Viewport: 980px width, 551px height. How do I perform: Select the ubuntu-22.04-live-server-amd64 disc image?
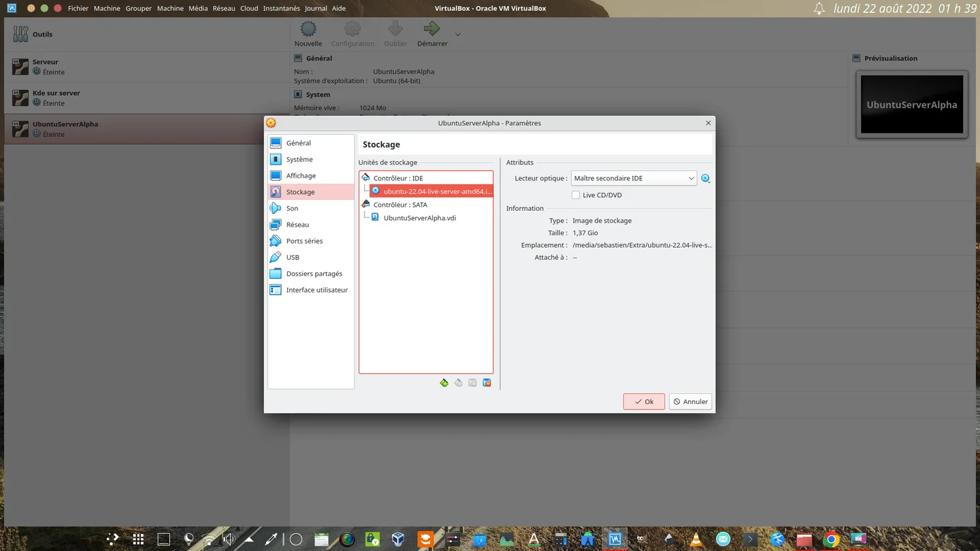[431, 191]
